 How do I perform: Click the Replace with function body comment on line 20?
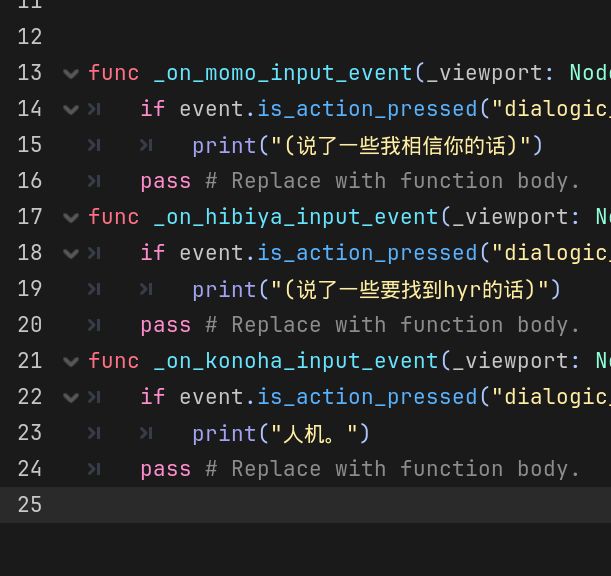pos(393,325)
